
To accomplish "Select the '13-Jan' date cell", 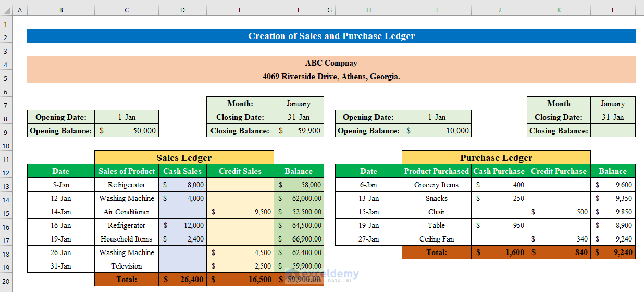I will [368, 198].
